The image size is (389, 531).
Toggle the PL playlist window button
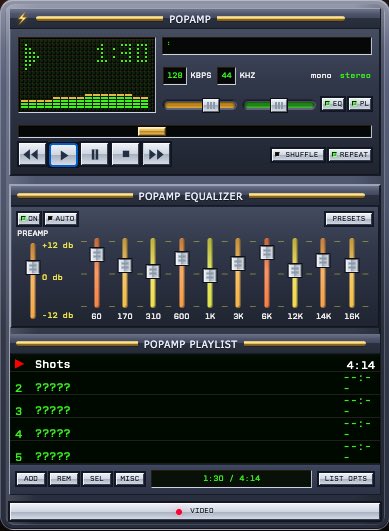coord(360,104)
